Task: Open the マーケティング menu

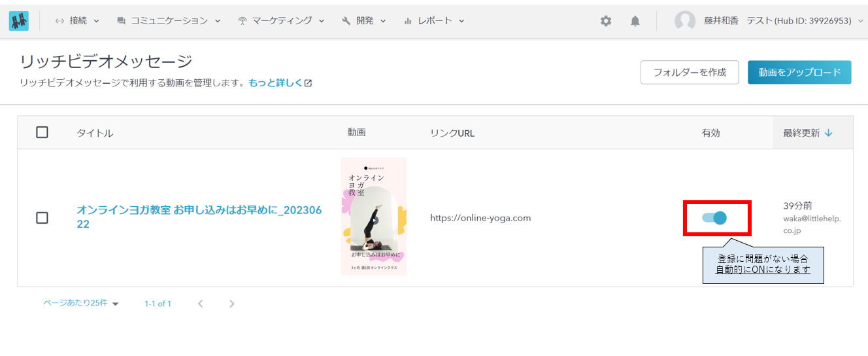Action: click(x=281, y=21)
